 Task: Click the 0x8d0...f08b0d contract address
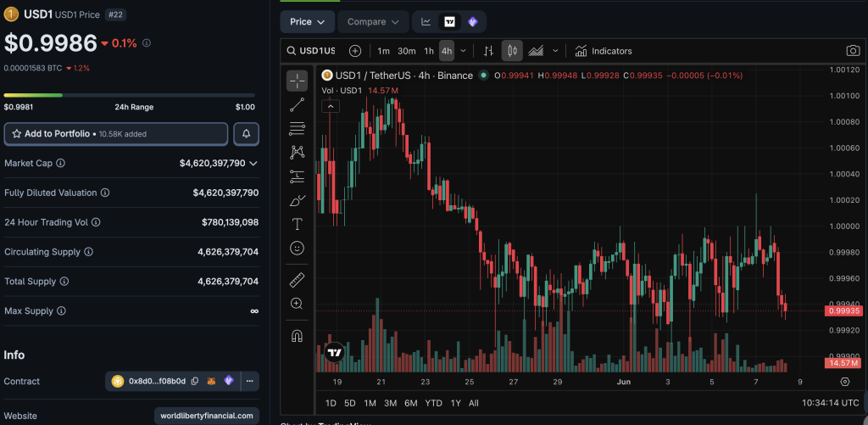tap(157, 381)
